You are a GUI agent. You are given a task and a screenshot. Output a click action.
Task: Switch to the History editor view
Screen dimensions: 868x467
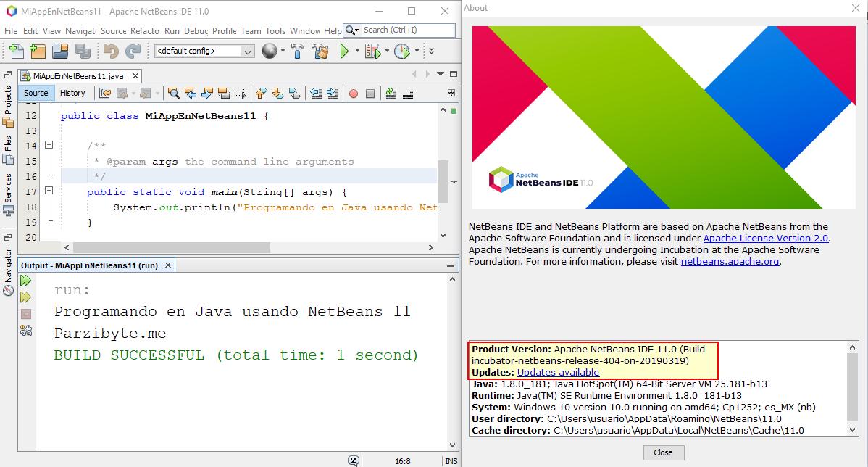(x=72, y=93)
